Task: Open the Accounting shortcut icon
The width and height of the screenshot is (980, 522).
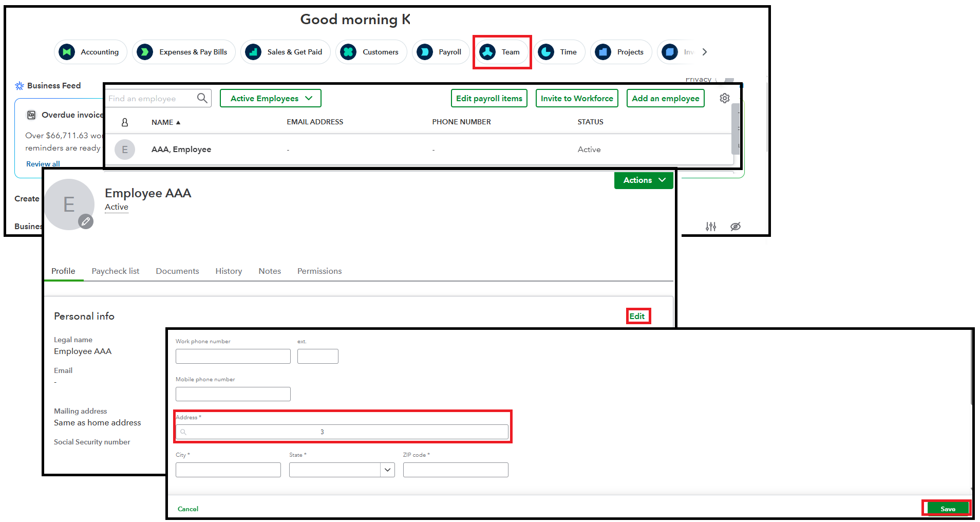Action: click(67, 52)
